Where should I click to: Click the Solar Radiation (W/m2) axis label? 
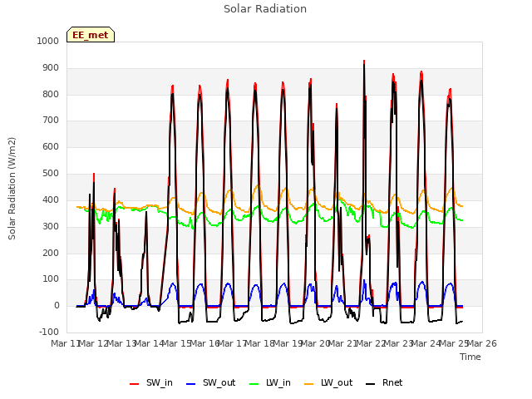coord(12,189)
